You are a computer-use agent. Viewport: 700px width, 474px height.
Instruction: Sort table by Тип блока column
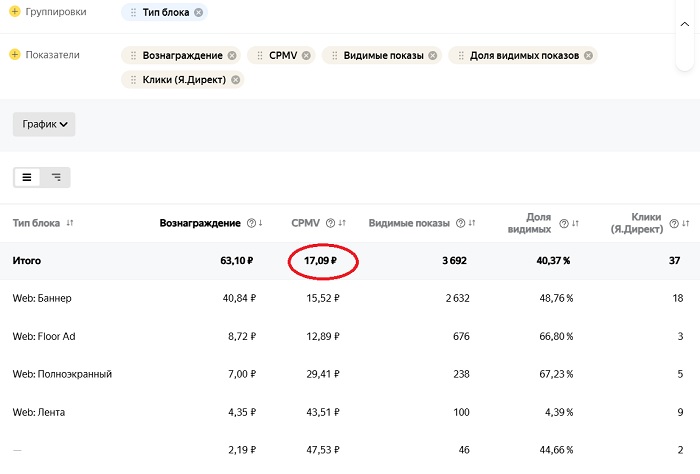pos(70,223)
